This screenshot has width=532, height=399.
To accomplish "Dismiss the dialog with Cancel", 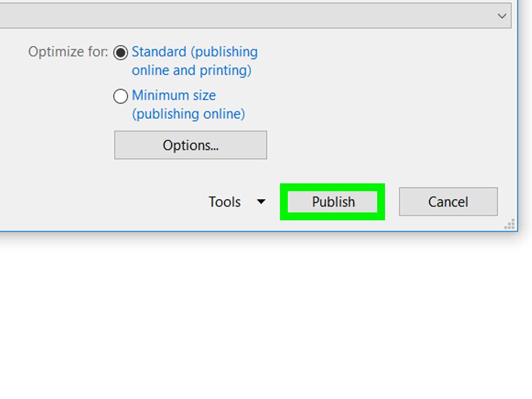I will (448, 202).
